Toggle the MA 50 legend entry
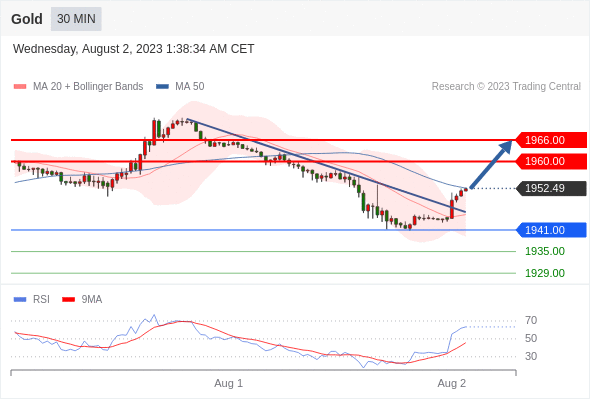This screenshot has height=400, width=590. [180, 87]
